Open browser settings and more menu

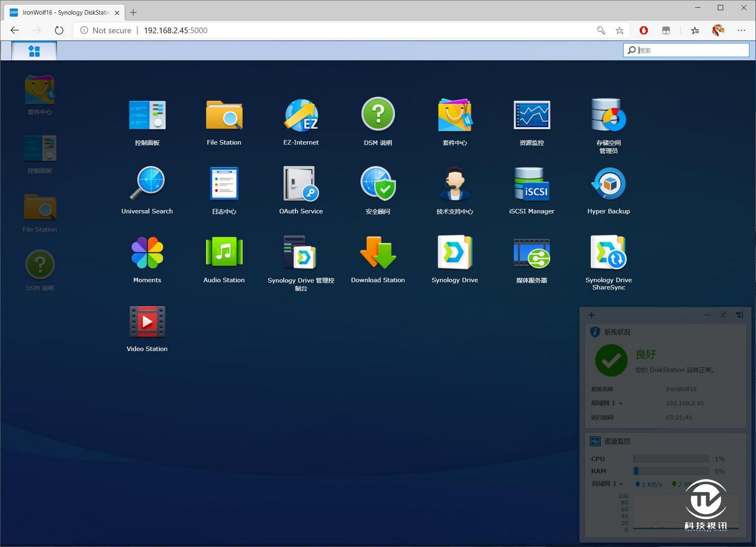tap(741, 30)
